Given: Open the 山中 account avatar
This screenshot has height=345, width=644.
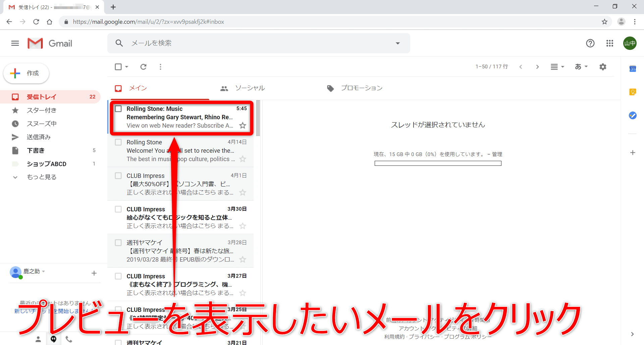Looking at the screenshot, I should pyautogui.click(x=630, y=43).
